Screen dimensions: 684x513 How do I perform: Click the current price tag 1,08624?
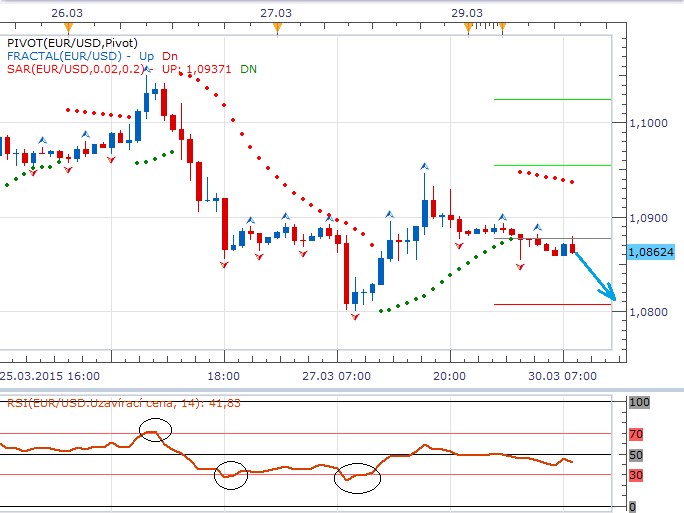(x=650, y=253)
